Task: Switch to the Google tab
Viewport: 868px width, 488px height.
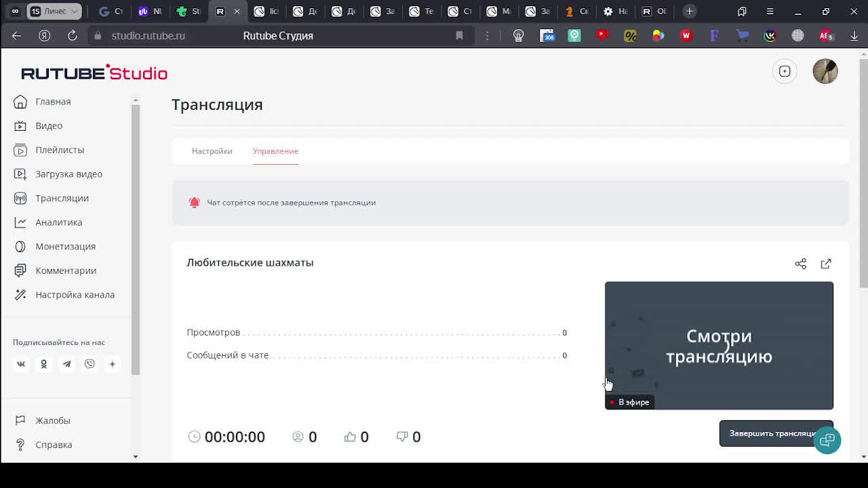Action: click(111, 12)
